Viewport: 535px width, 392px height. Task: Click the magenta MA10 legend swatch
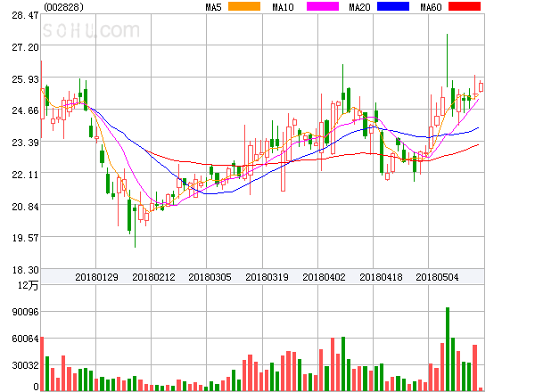point(323,6)
